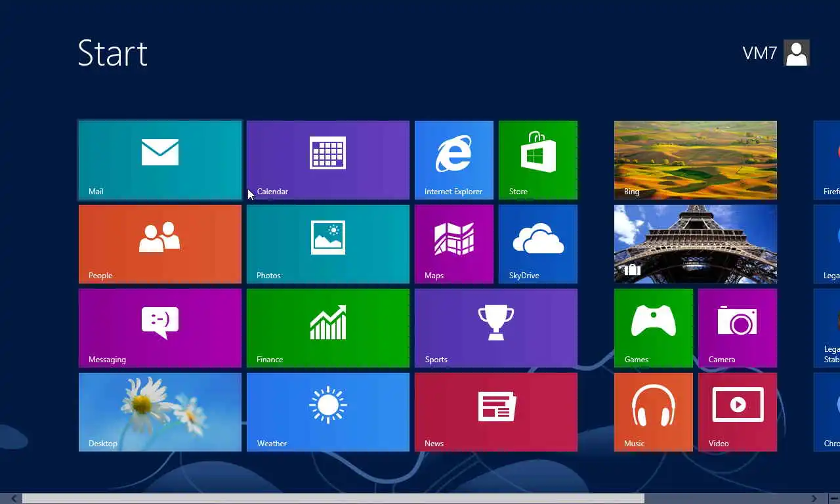
Task: Open the SkyDrive tile
Action: click(x=538, y=244)
